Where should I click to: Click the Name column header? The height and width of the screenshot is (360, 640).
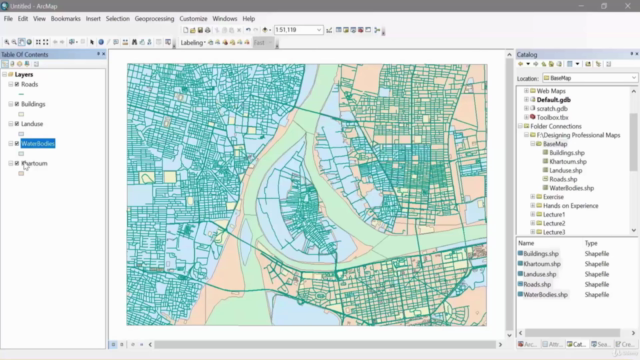(x=526, y=243)
